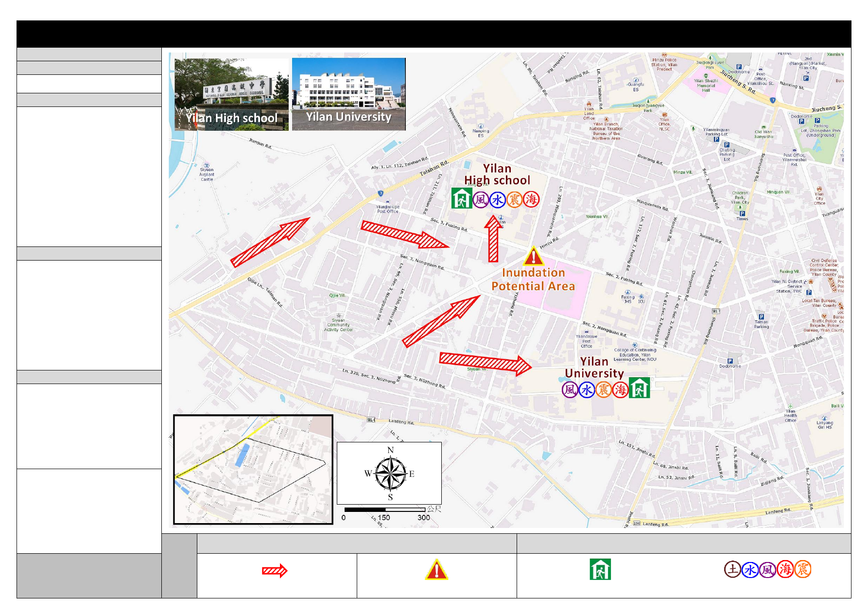Click the Nanping ES label
Screen dimensions: 868x614
point(481,133)
